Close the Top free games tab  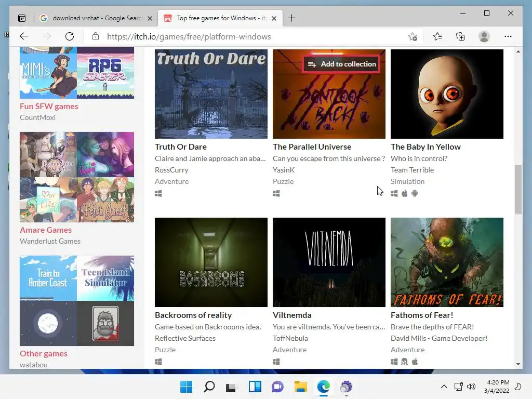[274, 18]
